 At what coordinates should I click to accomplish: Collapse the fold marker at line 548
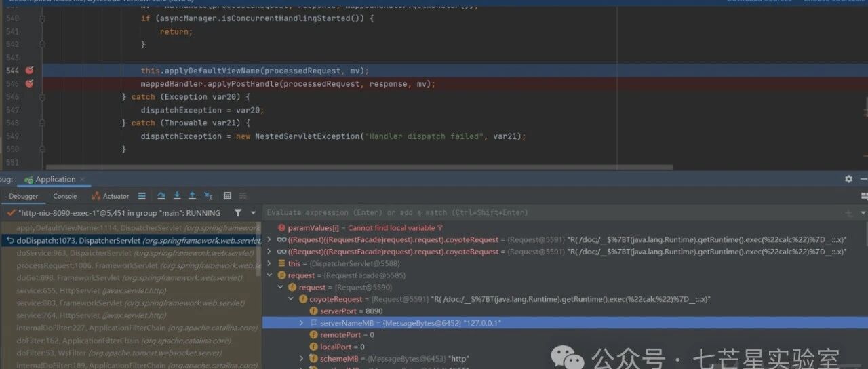click(x=42, y=123)
